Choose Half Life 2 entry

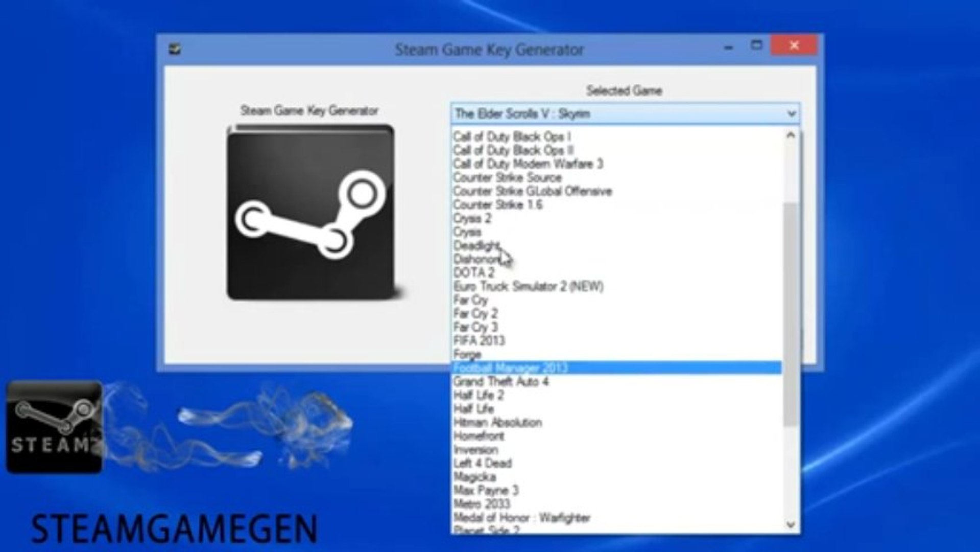tap(479, 395)
